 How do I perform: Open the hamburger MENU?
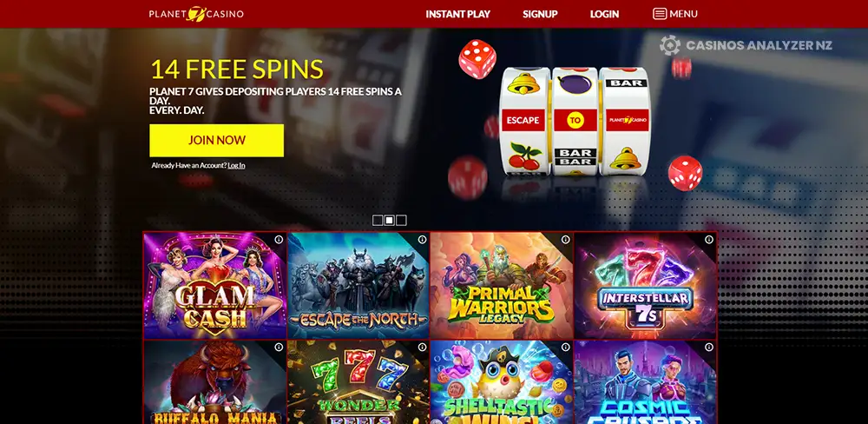675,14
